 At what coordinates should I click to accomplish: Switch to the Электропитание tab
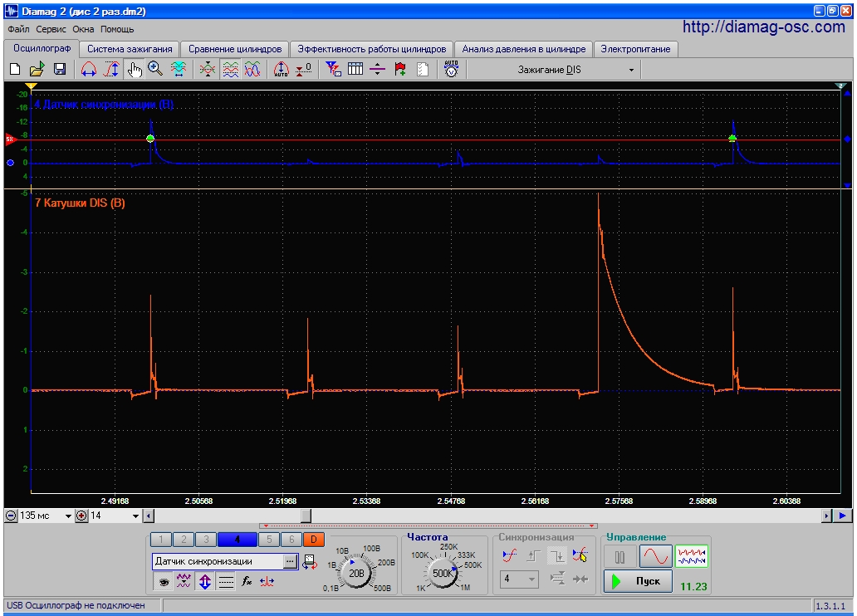click(635, 49)
